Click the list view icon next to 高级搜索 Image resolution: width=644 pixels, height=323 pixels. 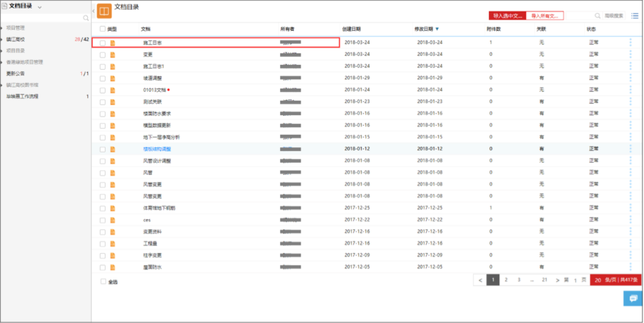(x=635, y=16)
